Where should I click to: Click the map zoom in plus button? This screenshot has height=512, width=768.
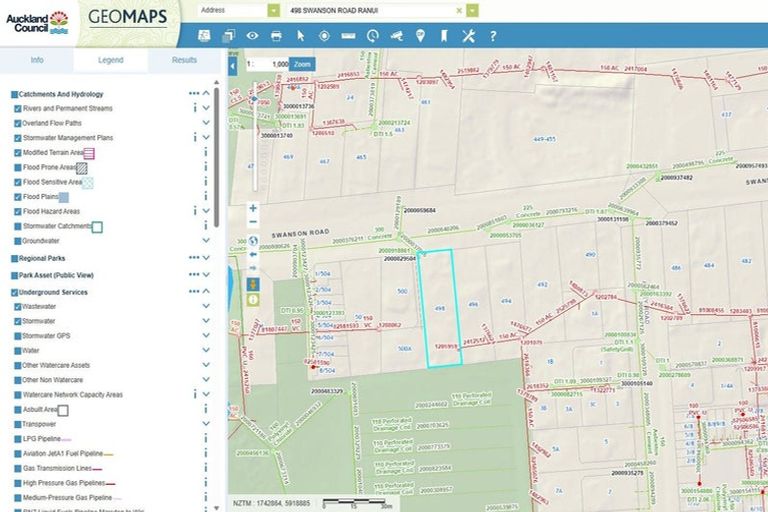(x=253, y=208)
